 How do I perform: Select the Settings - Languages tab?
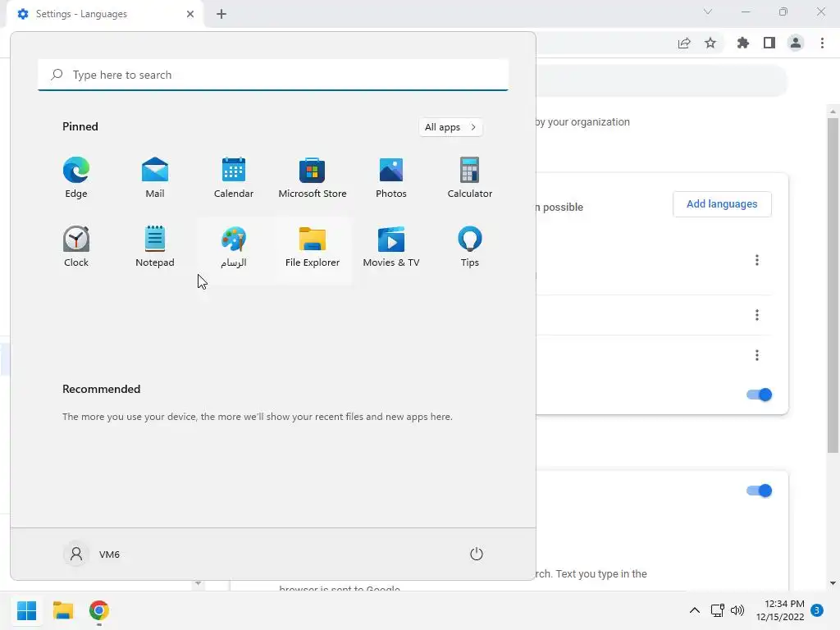point(107,14)
